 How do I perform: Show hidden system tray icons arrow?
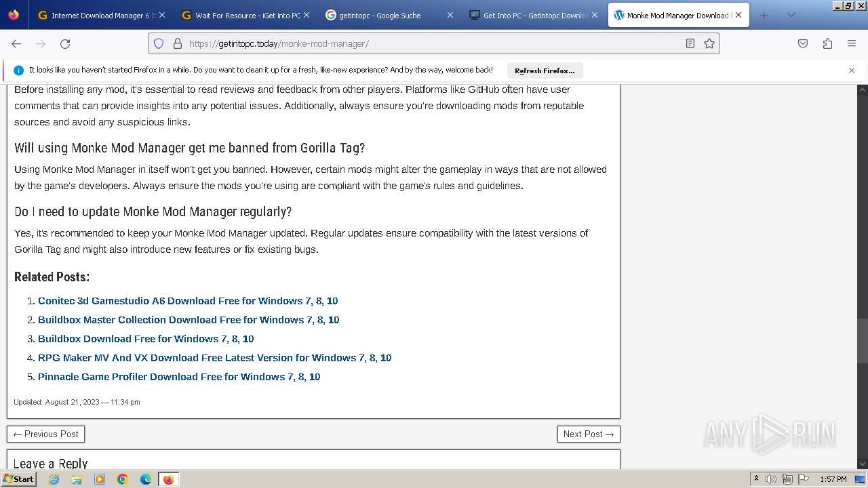click(756, 479)
